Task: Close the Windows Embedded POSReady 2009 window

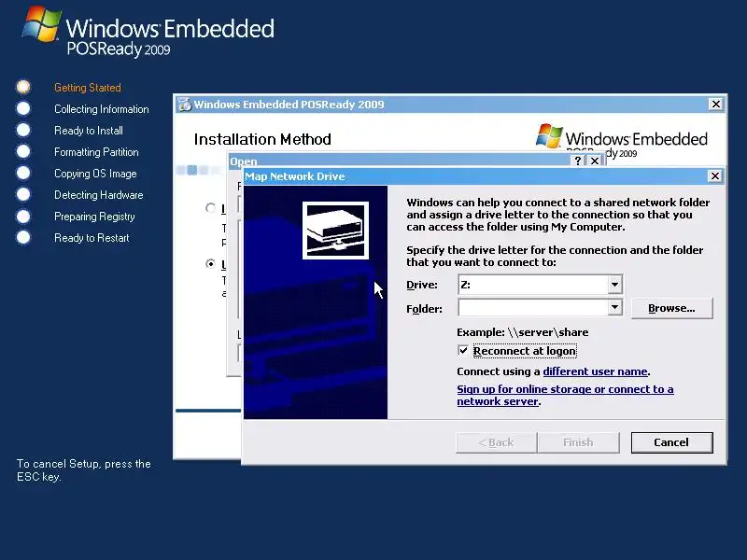Action: [715, 104]
